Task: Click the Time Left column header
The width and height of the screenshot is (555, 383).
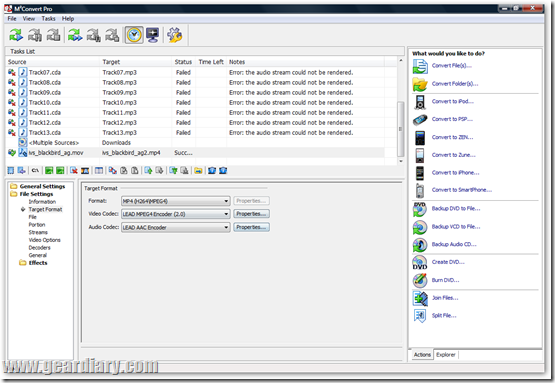Action: click(x=211, y=62)
